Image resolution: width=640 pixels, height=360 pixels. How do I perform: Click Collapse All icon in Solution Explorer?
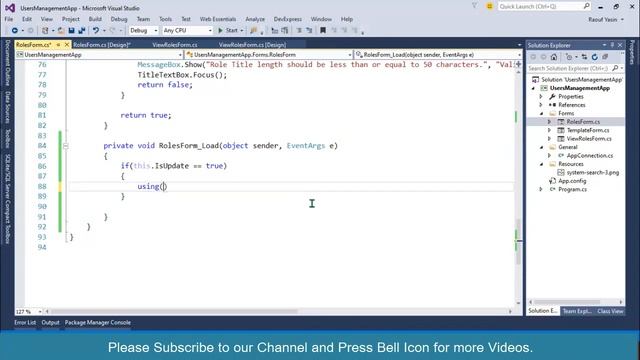(x=605, y=57)
